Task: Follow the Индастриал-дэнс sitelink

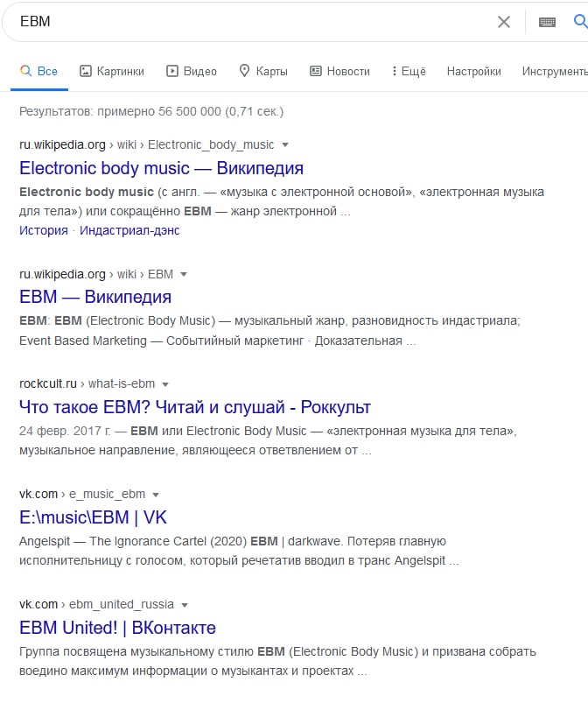Action: point(129,230)
